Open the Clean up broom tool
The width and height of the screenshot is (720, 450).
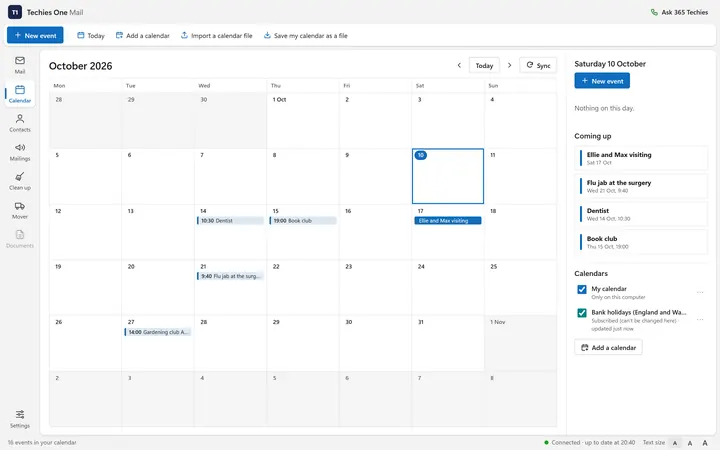click(20, 181)
